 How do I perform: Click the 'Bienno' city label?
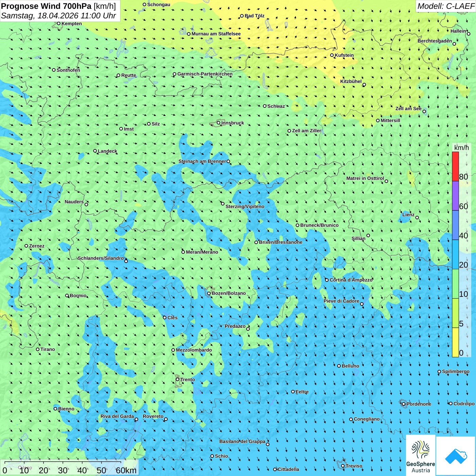pyautogui.click(x=66, y=409)
